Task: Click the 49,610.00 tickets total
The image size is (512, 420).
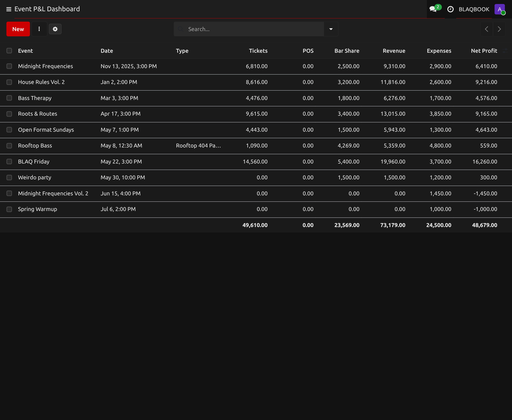Action: [x=255, y=225]
